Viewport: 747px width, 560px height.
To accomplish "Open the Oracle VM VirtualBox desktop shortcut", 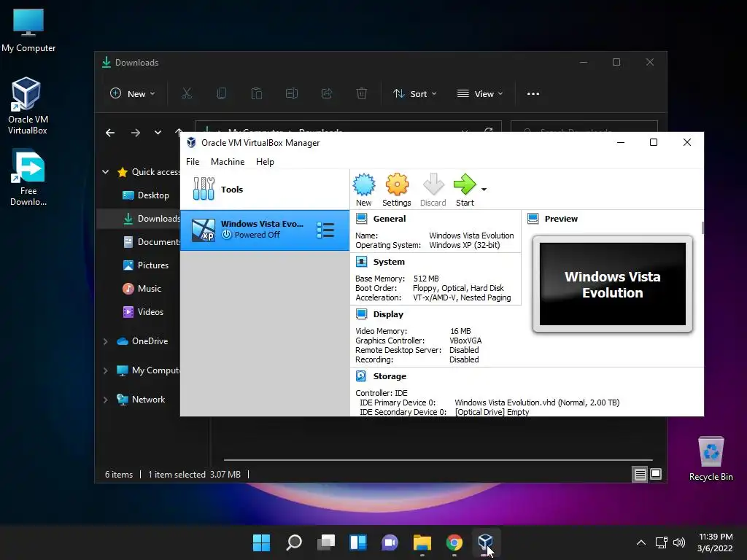I will click(27, 106).
